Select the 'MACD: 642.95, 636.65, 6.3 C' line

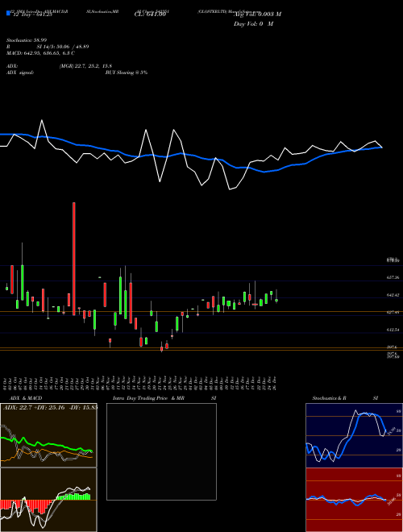point(40,53)
